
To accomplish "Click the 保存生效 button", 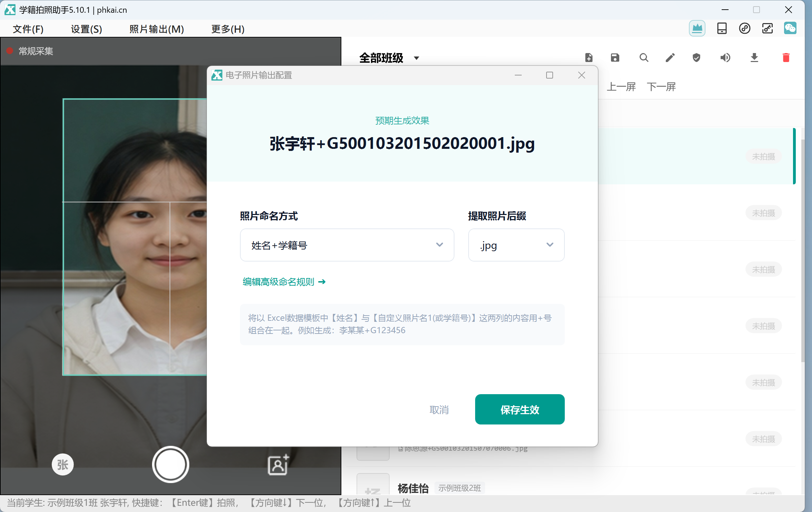I will (x=520, y=409).
